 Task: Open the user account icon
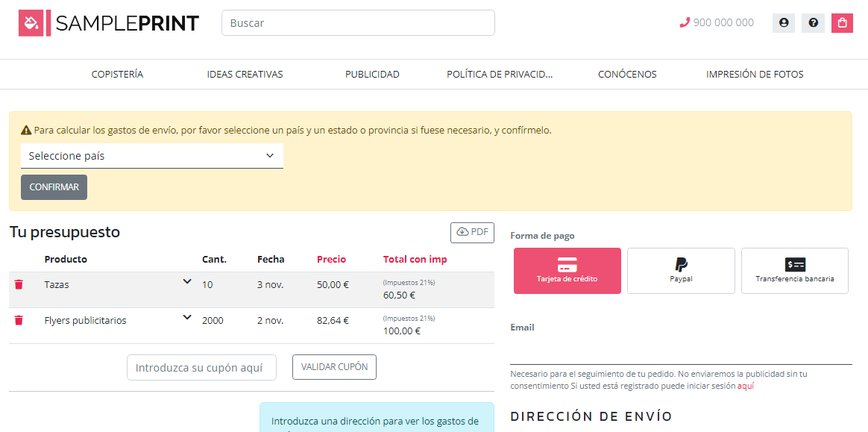click(783, 23)
